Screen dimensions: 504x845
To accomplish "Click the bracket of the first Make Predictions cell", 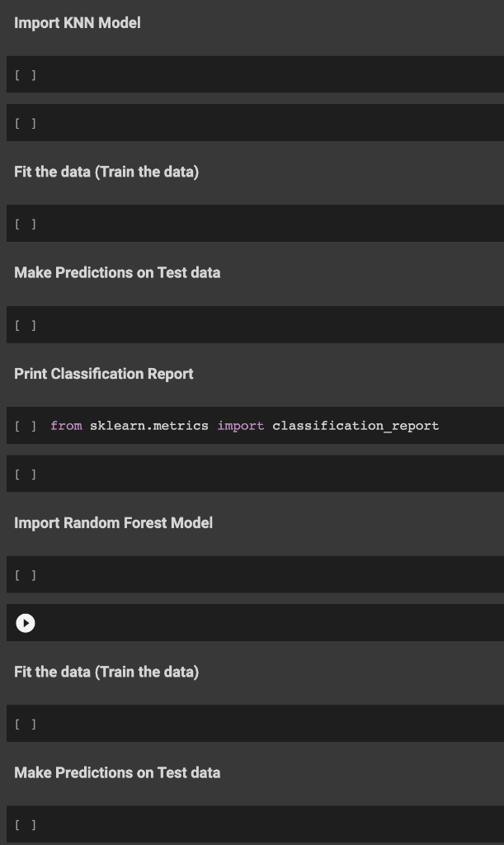I will 25,324.
